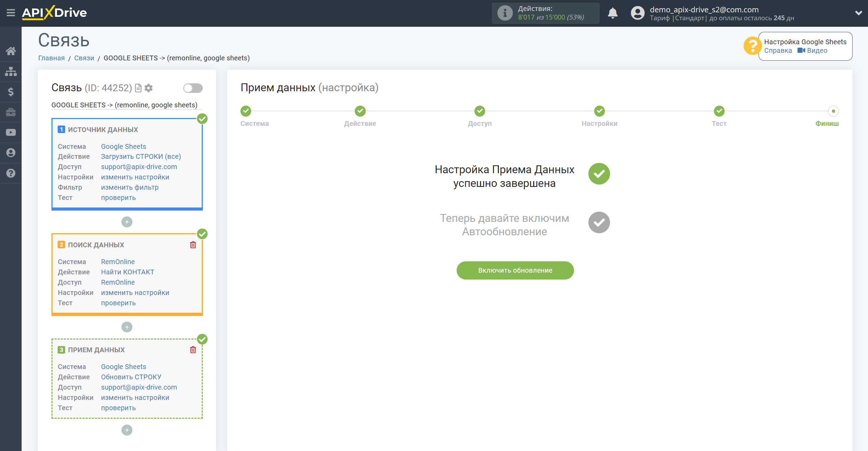Viewport: 868px width, 451px height.
Task: Open the connections sitemap icon in sidebar
Action: 11,71
